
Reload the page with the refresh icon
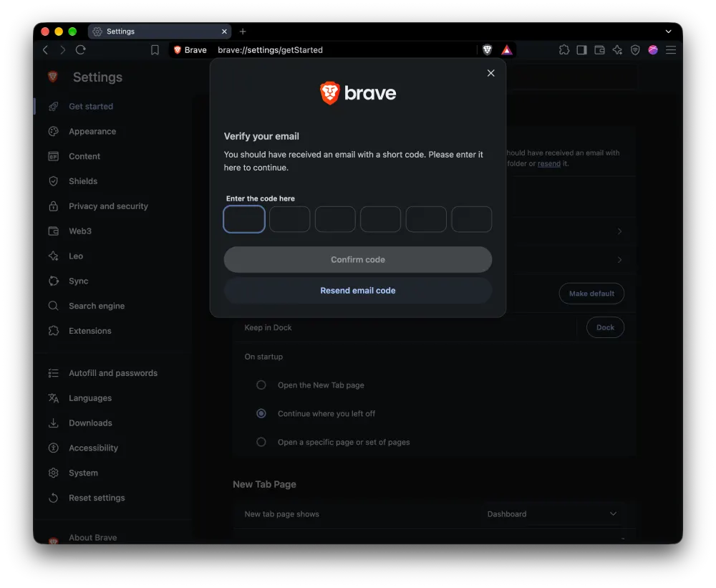81,50
